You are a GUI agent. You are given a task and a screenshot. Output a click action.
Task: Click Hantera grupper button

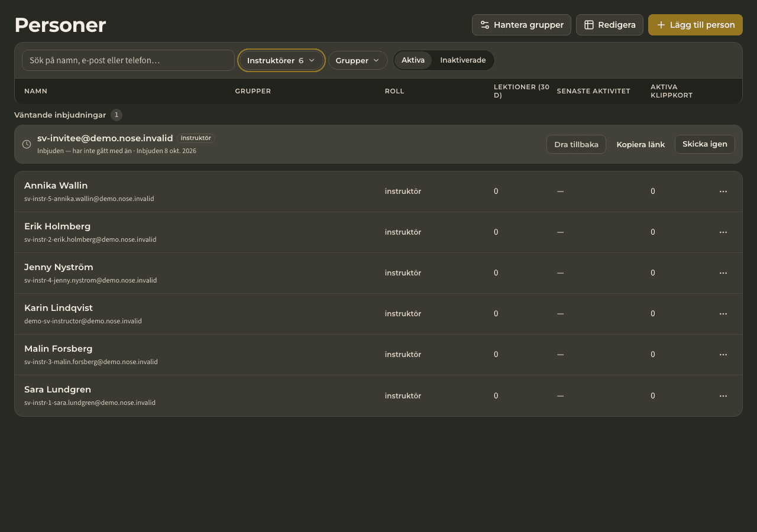click(522, 25)
